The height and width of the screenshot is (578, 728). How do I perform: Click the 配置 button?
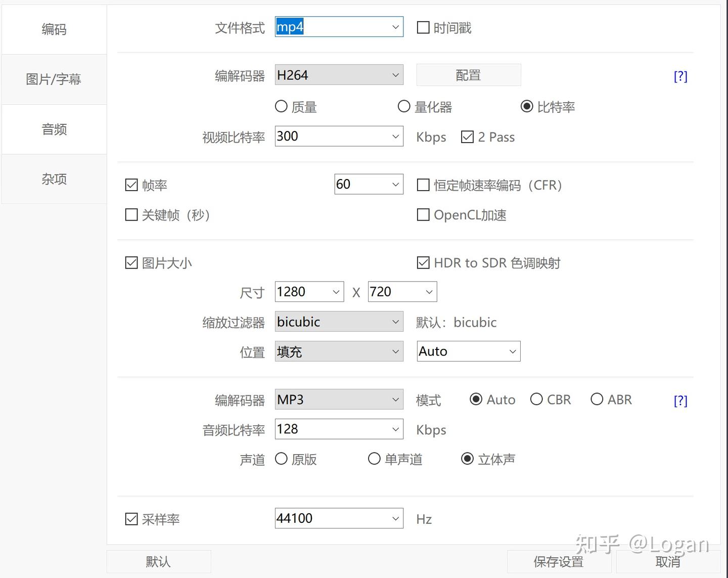click(468, 74)
